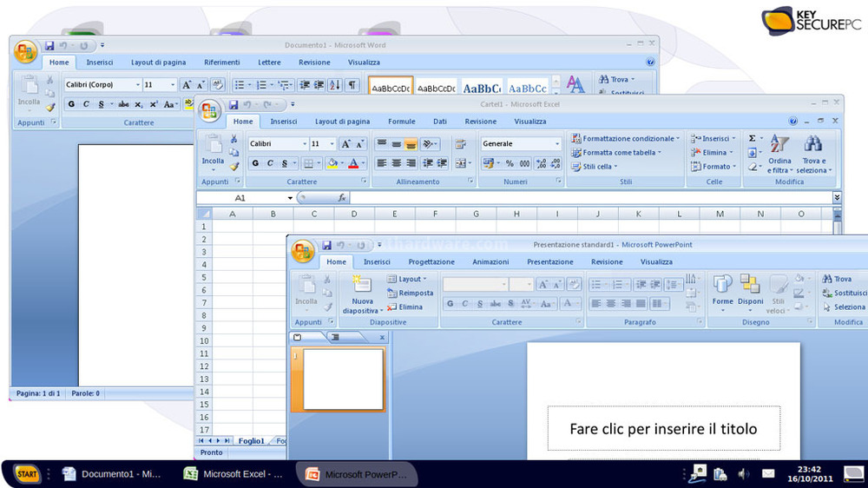Click the insert function fx icon in Excel
Screen dimensions: 868x488
(341, 198)
